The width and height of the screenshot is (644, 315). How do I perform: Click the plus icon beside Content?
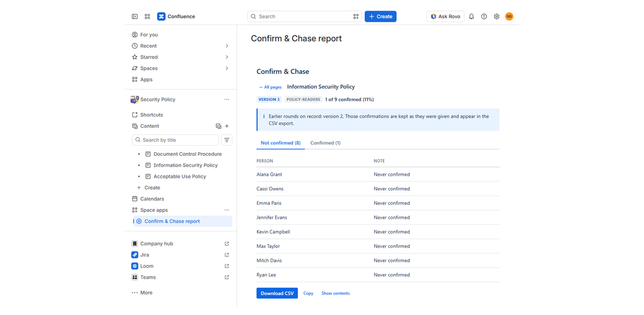coord(227,126)
